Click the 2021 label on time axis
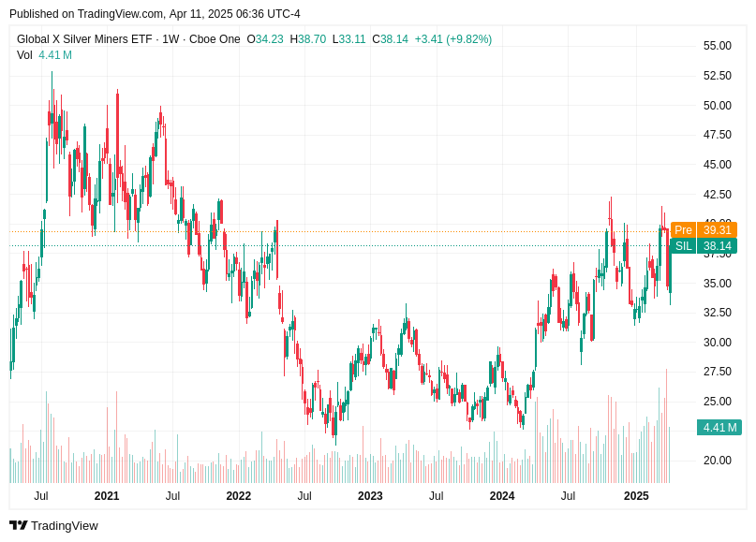The width and height of the screenshot is (756, 542). pyautogui.click(x=107, y=496)
